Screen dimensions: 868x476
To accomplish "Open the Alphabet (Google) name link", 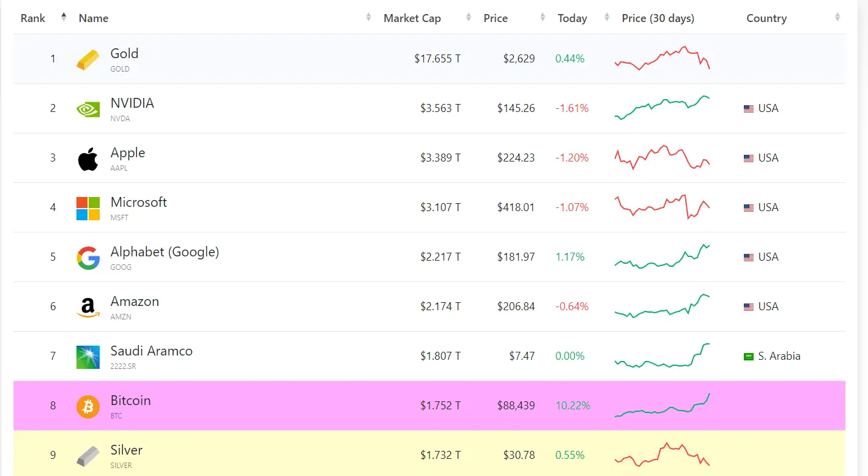I will click(165, 252).
